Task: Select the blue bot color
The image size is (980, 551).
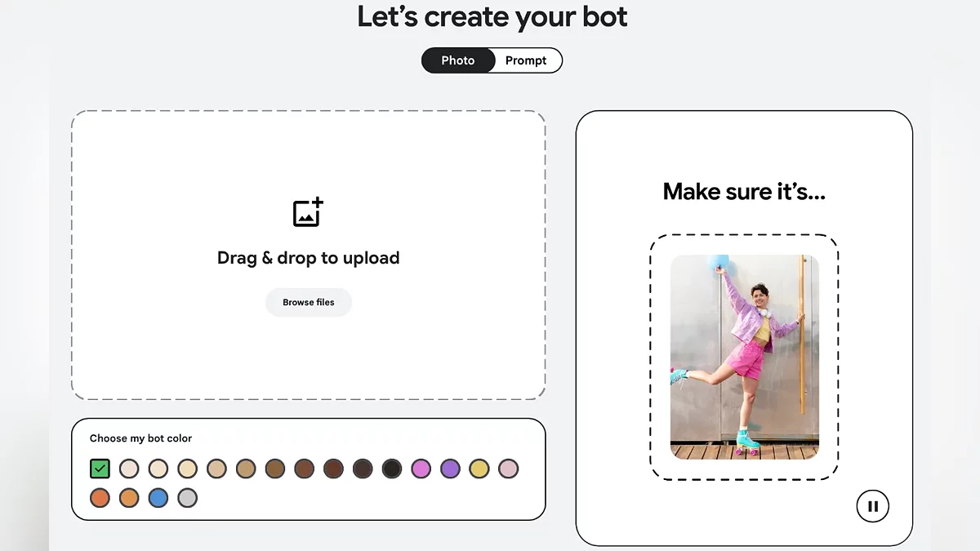Action: pyautogui.click(x=158, y=498)
